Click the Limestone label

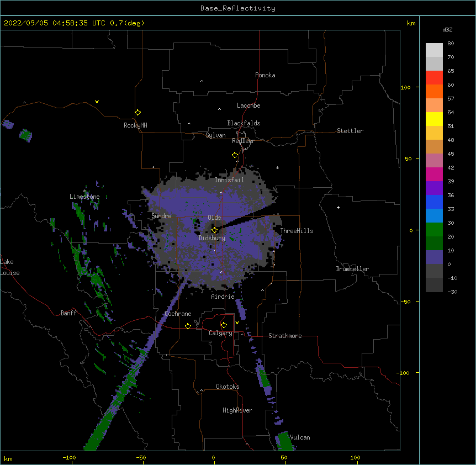84,197
